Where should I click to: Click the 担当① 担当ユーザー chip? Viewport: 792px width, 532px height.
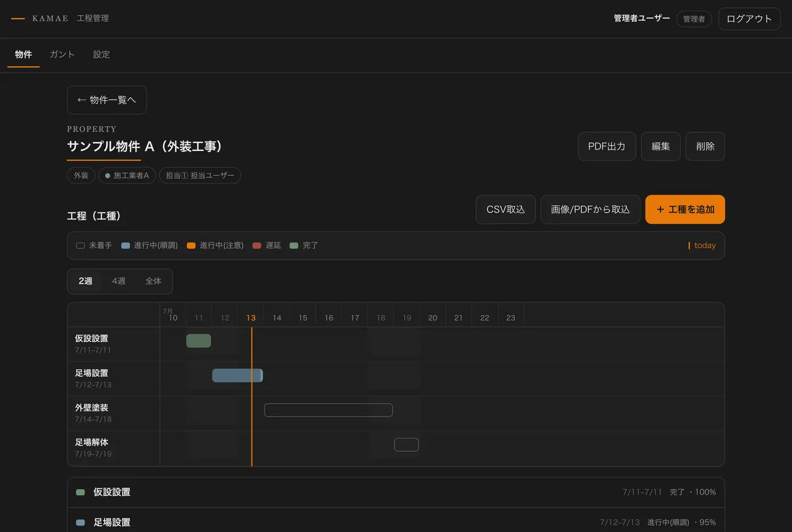[200, 175]
